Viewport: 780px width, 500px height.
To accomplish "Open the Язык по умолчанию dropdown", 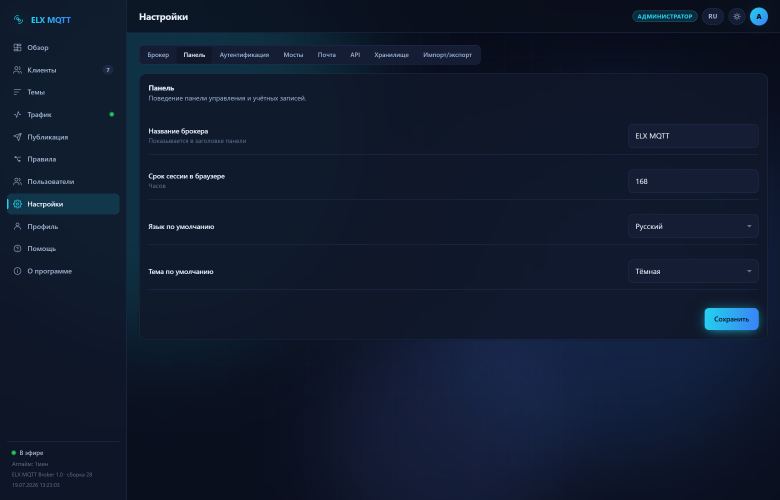I will point(693,226).
